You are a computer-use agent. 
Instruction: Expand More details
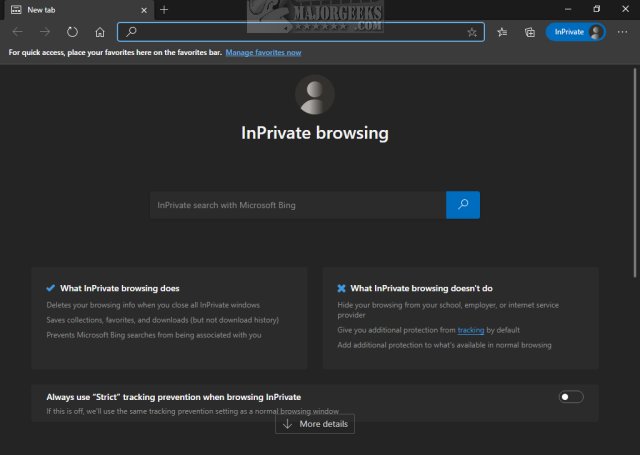click(x=315, y=424)
